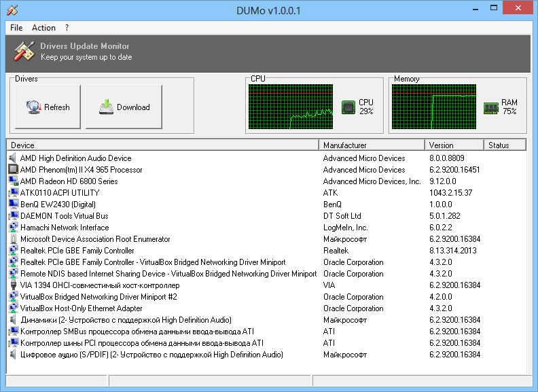Click speaker icon of AMD High Definition Audio Device
The width and height of the screenshot is (538, 392).
pyautogui.click(x=13, y=158)
